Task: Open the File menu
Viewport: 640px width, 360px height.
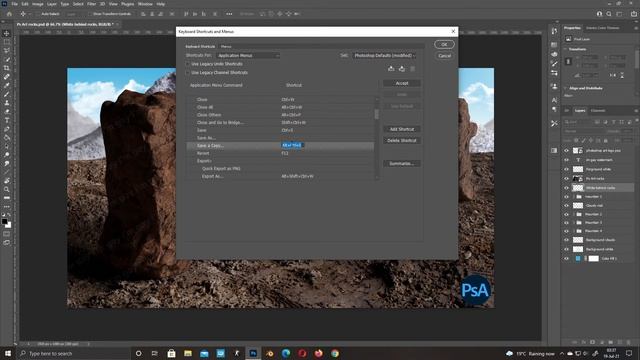Action: click(14, 4)
